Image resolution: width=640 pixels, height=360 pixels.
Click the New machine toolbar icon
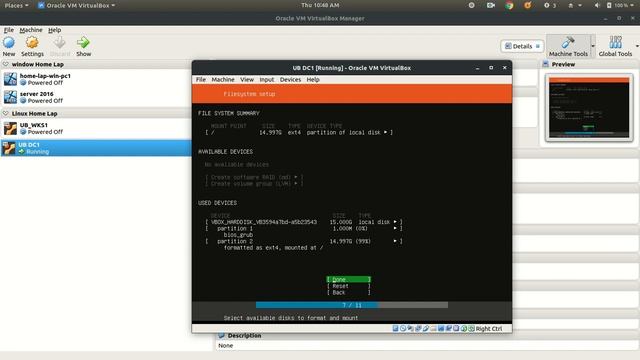click(x=9, y=42)
